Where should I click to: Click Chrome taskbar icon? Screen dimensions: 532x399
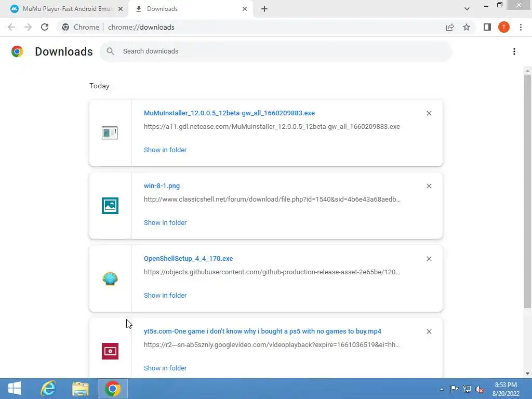(x=113, y=389)
